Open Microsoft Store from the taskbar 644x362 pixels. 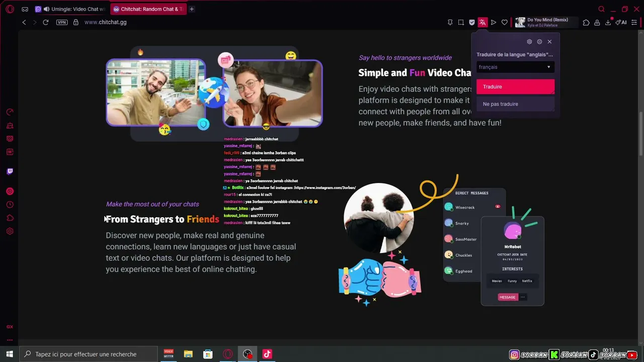pyautogui.click(x=208, y=354)
